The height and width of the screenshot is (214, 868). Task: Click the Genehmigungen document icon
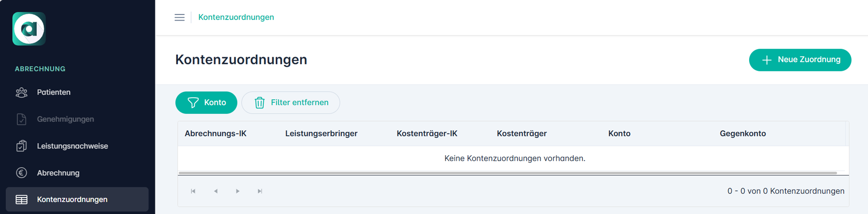[x=21, y=119]
